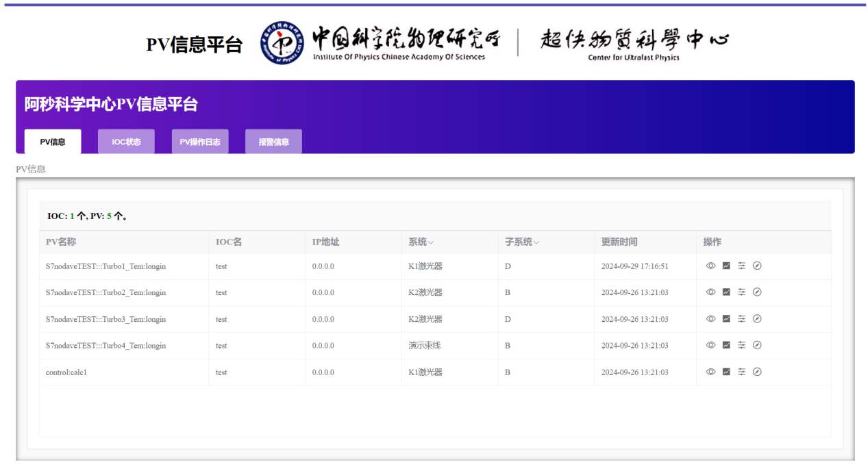Open the trend chart for Turbo4_Tem PV
Screen dimensions: 868x471
point(726,345)
